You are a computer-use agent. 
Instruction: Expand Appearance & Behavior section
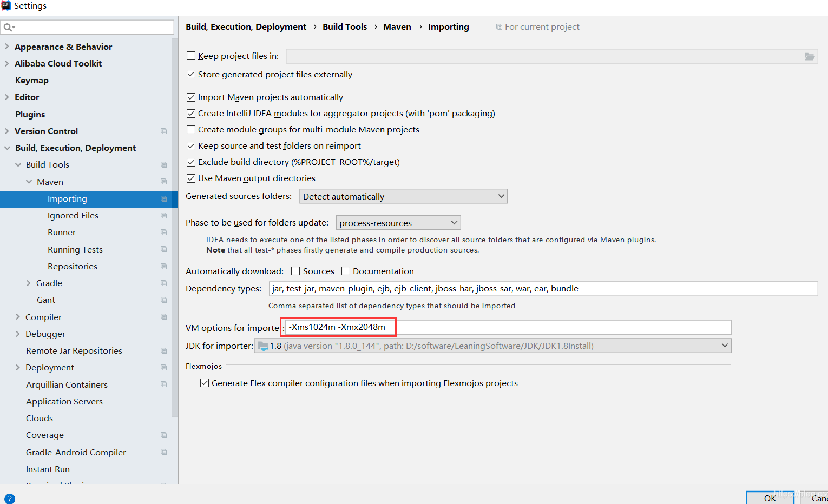(7, 47)
